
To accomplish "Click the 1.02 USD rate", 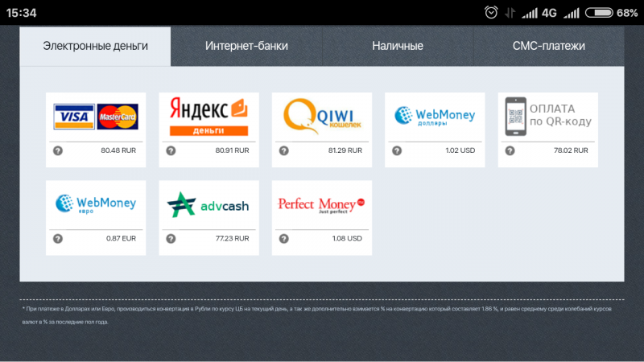I will [x=460, y=150].
